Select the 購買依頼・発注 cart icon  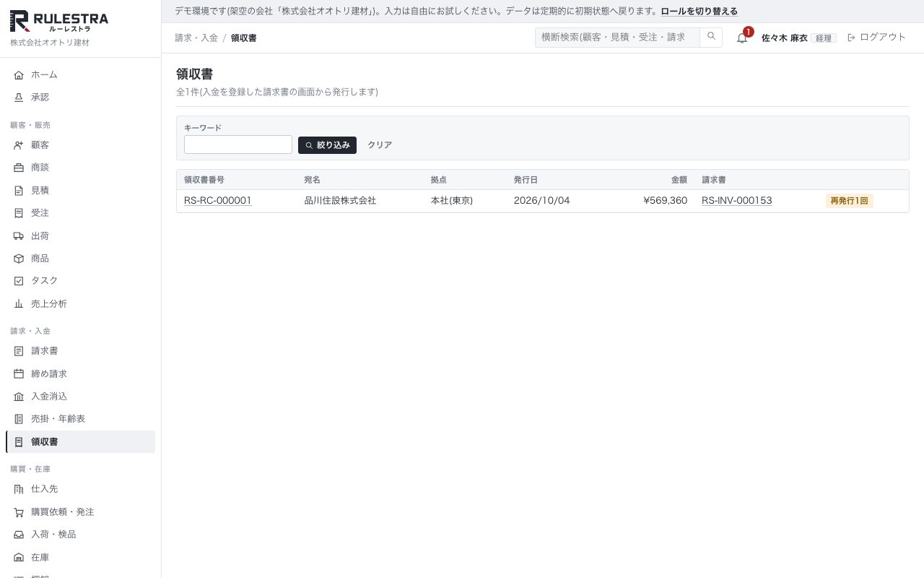tap(19, 512)
